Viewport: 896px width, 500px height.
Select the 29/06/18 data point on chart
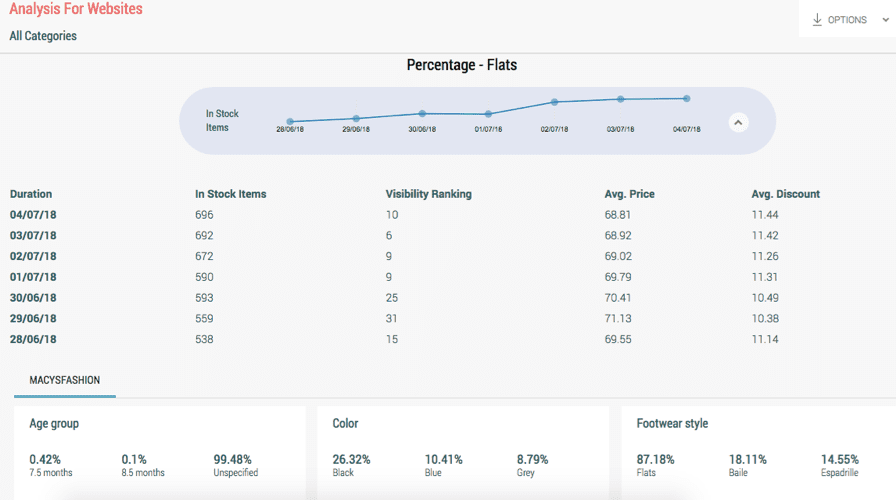[x=356, y=118]
